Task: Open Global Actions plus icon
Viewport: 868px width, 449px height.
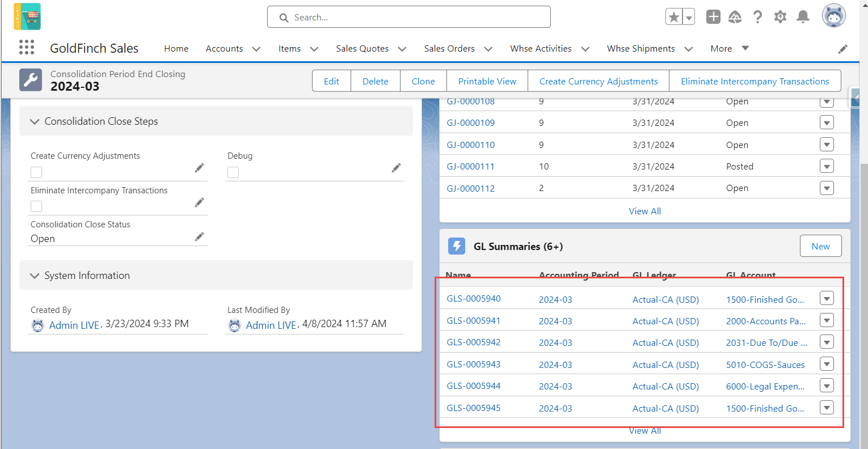Action: [713, 17]
